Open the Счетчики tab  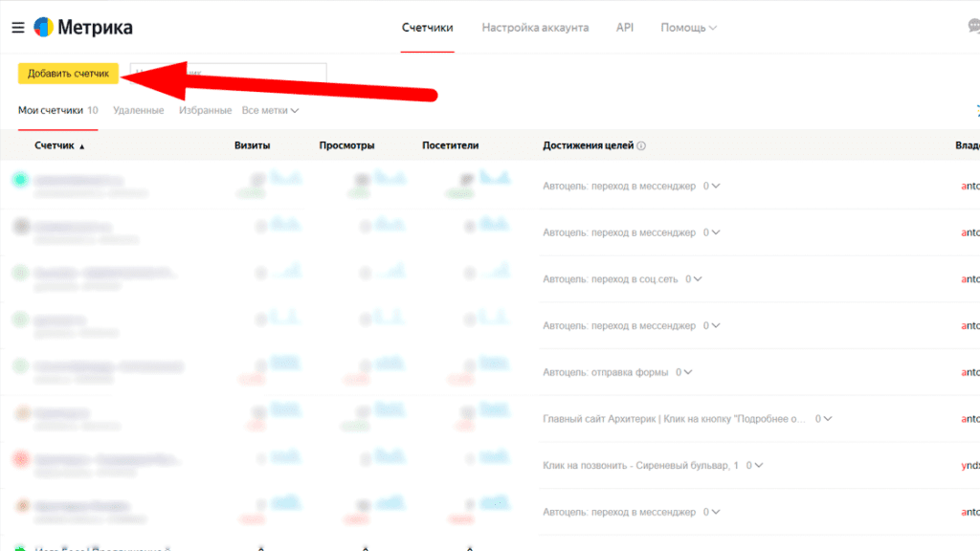pyautogui.click(x=428, y=28)
